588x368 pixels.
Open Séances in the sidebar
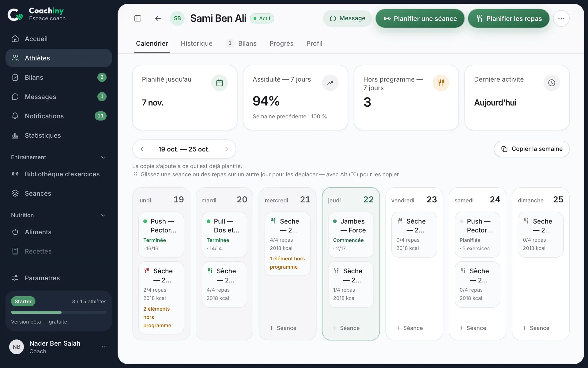click(59, 193)
